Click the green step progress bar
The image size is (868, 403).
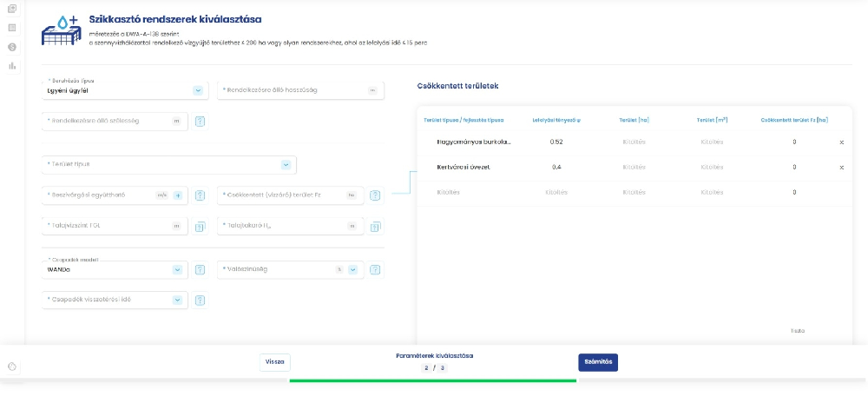point(433,381)
